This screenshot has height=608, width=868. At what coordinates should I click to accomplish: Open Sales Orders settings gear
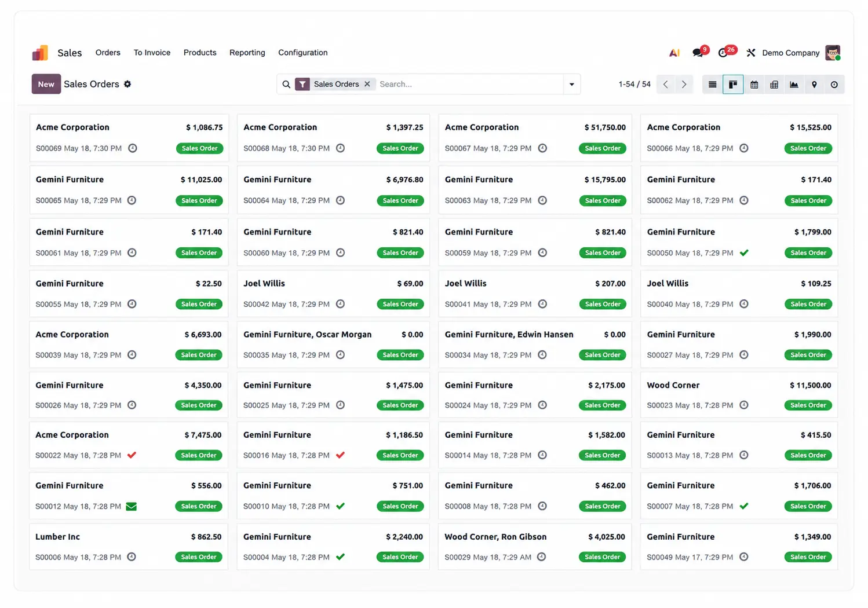127,84
